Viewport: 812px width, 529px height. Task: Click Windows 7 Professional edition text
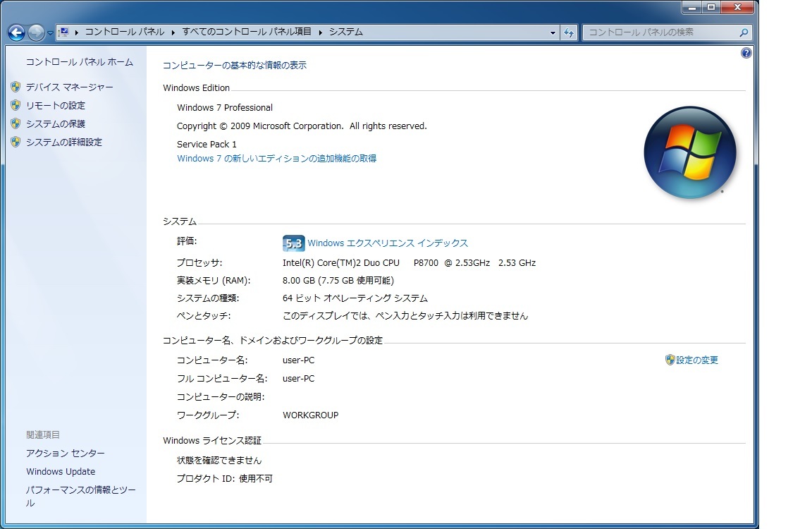pyautogui.click(x=225, y=107)
